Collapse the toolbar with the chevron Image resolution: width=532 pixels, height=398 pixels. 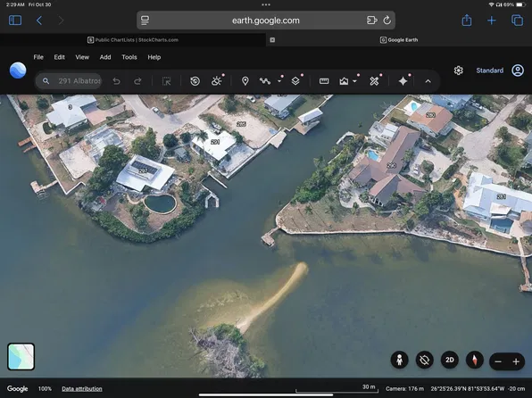click(x=428, y=81)
